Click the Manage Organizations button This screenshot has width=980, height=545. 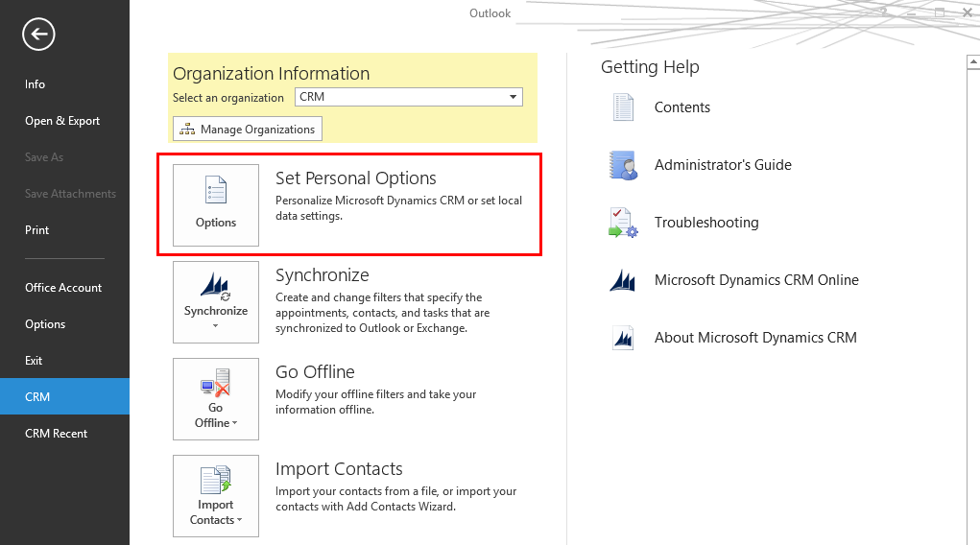click(248, 130)
